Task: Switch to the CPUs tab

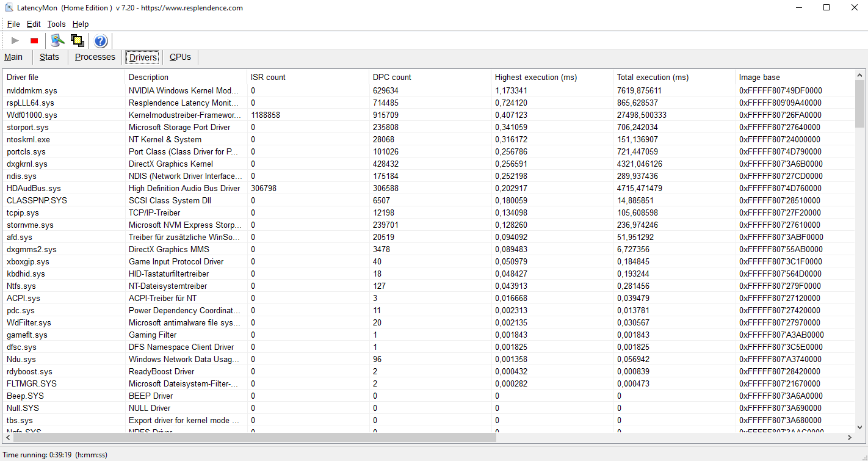Action: 180,57
